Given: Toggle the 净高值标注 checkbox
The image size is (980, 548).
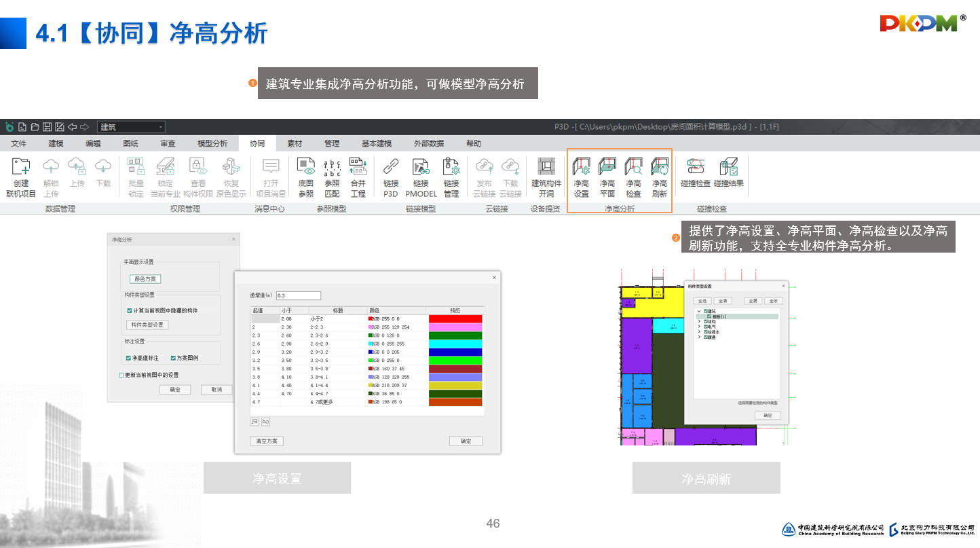Looking at the screenshot, I should [128, 358].
